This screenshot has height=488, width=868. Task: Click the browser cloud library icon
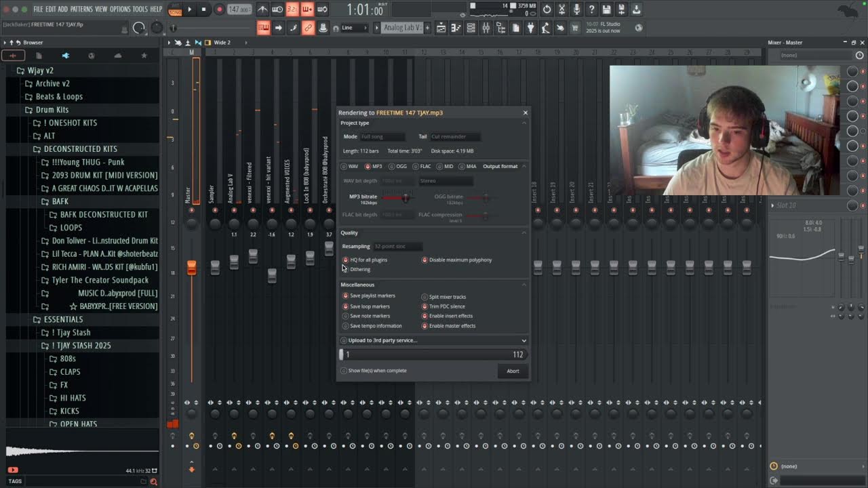(x=117, y=56)
